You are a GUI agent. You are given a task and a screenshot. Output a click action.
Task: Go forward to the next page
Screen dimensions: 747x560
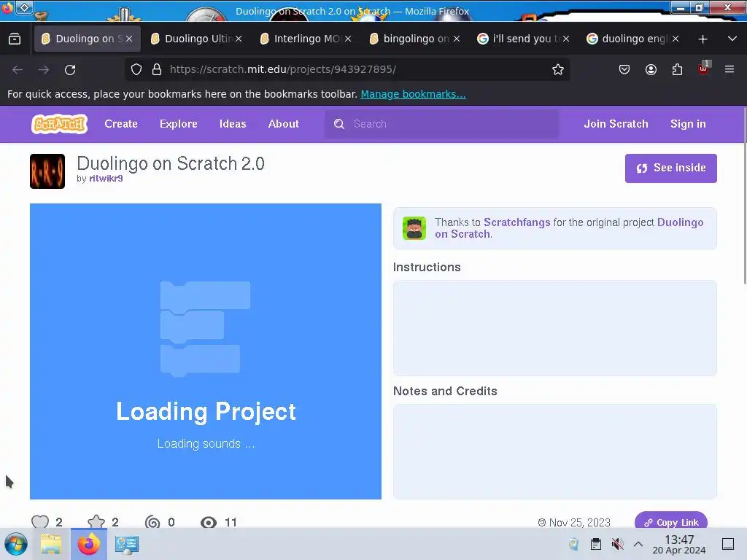pos(44,69)
